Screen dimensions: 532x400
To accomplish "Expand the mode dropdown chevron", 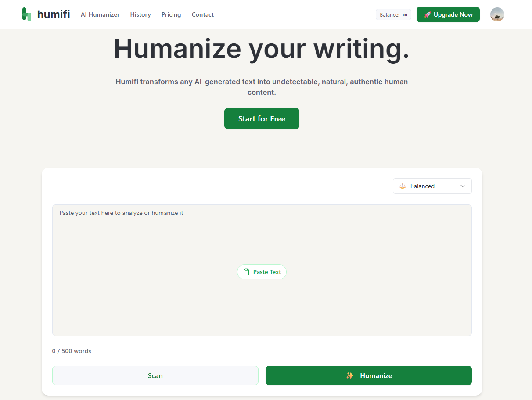I will click(462, 186).
